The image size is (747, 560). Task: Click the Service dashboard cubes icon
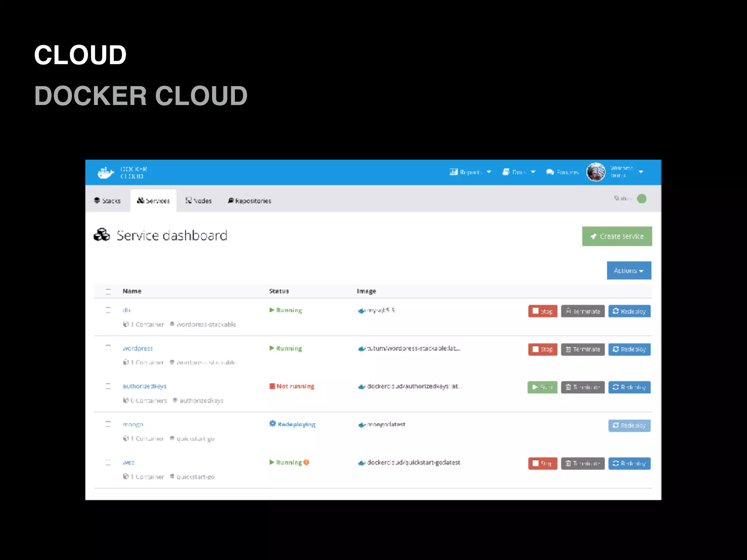[x=102, y=235]
